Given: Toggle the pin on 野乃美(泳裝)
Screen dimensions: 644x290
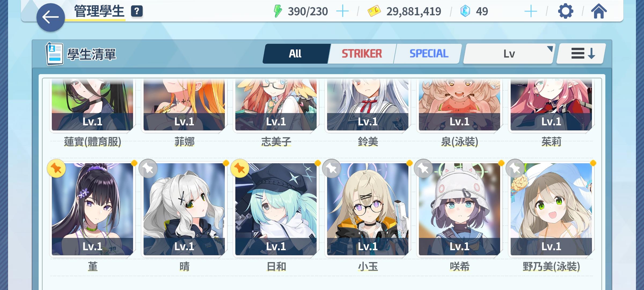Looking at the screenshot, I should pos(515,169).
